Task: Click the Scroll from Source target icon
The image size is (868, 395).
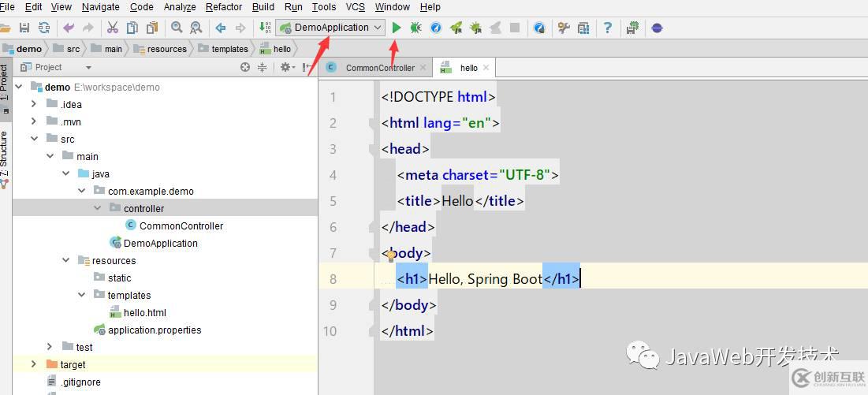Action: 245,67
